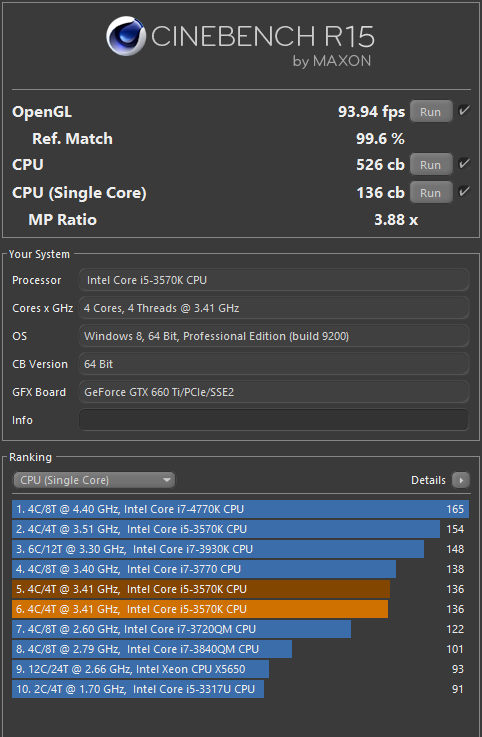Image resolution: width=482 pixels, height=737 pixels.
Task: Select the rank 5 dark orange i5-3570K entry
Action: click(x=240, y=589)
